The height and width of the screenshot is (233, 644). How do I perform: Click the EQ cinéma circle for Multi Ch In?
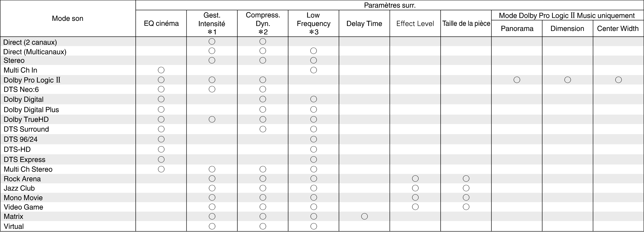tap(161, 70)
